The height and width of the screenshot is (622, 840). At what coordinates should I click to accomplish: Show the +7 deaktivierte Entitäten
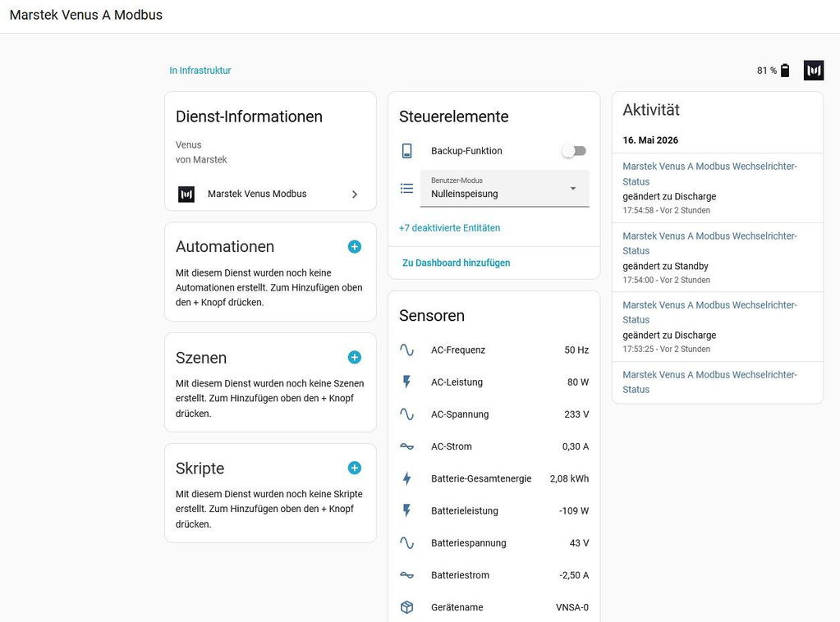click(449, 228)
